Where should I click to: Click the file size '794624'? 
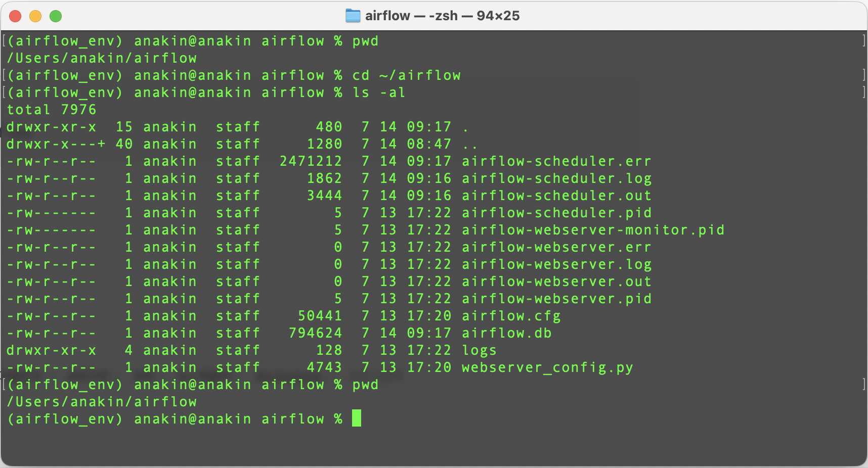tap(315, 333)
